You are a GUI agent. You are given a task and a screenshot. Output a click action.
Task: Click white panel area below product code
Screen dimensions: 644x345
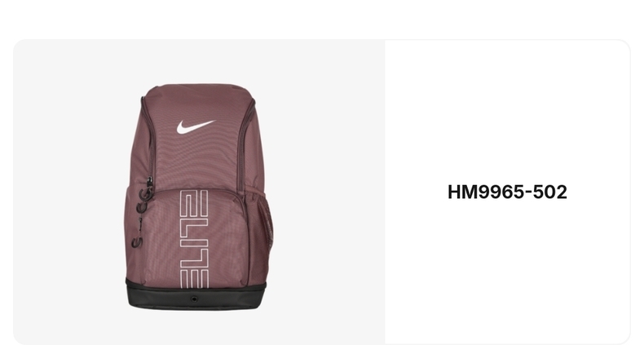pyautogui.click(x=507, y=271)
